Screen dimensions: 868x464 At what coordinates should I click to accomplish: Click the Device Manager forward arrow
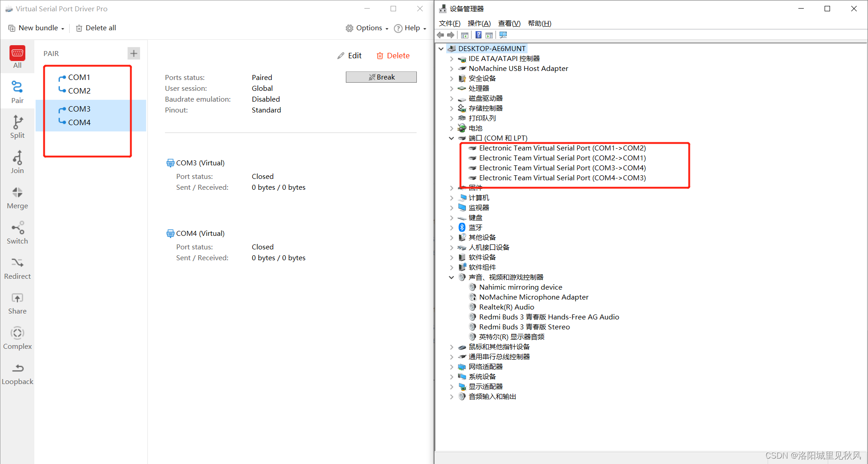coord(451,35)
